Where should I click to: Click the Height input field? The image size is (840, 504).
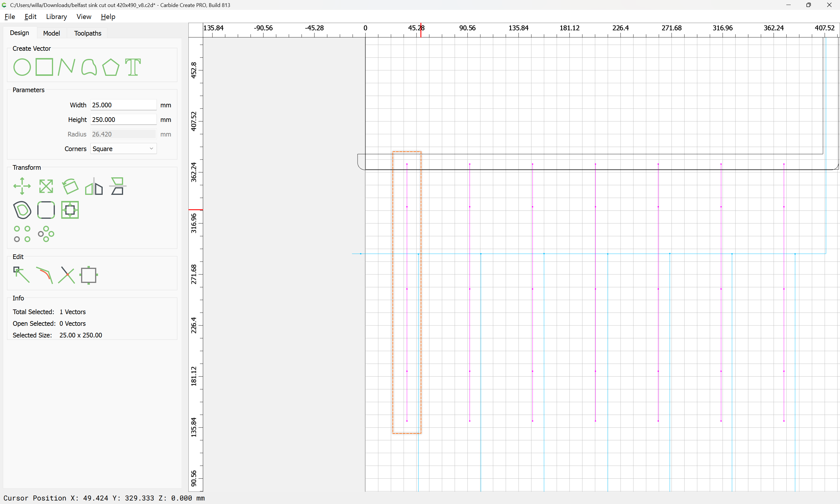click(x=123, y=120)
